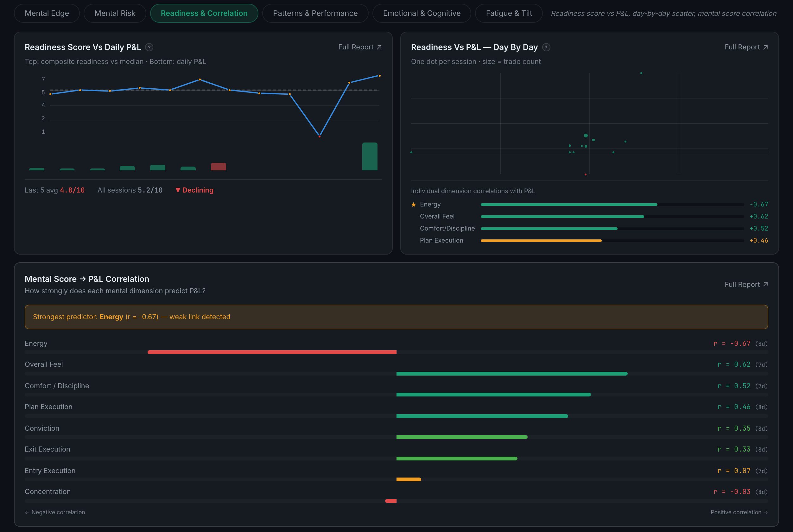The height and width of the screenshot is (532, 793).
Task: Click the star icon next to Energy
Action: [x=414, y=204]
